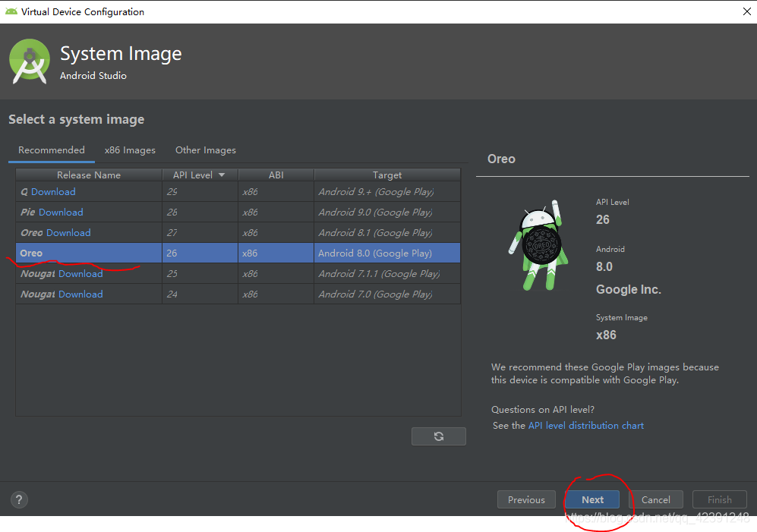Switch to the x86 Images tab

click(130, 150)
